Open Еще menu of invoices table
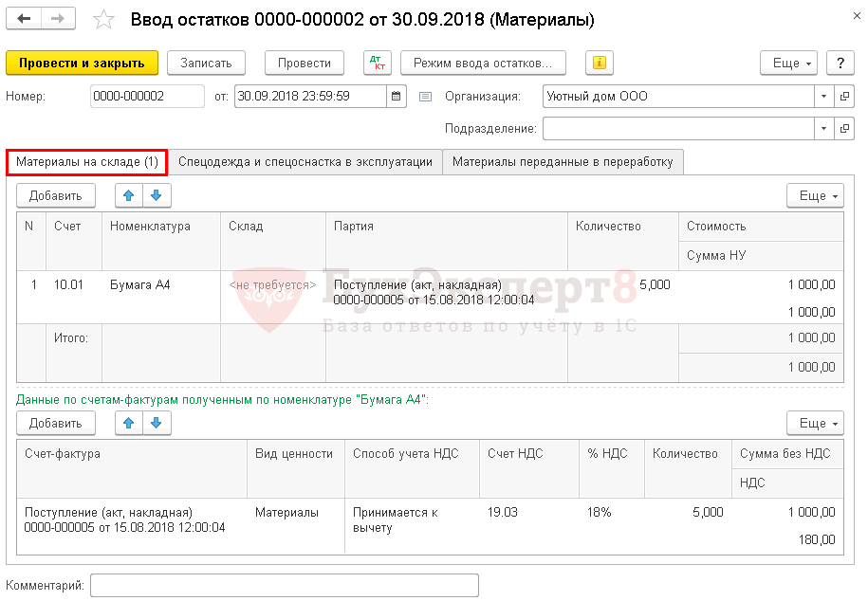This screenshot has width=868, height=601. (x=814, y=423)
